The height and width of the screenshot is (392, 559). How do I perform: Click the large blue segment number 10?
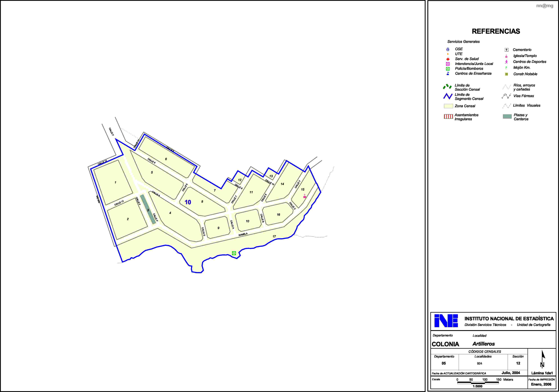pyautogui.click(x=188, y=202)
